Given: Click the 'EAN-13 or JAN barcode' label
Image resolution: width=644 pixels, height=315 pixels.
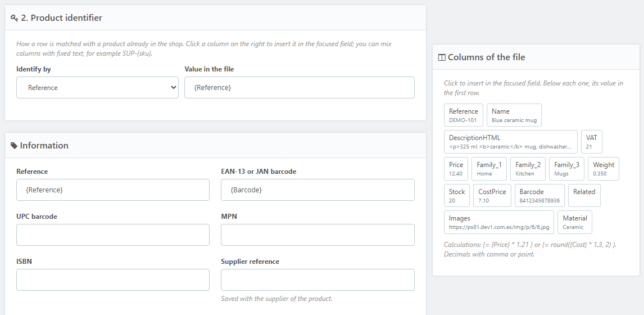Looking at the screenshot, I should point(258,172).
